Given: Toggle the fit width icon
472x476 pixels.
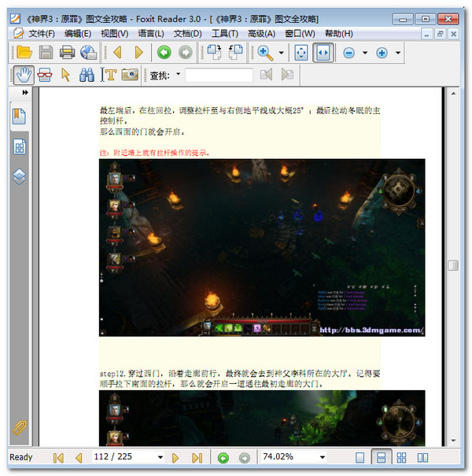Looking at the screenshot, I should click(323, 53).
